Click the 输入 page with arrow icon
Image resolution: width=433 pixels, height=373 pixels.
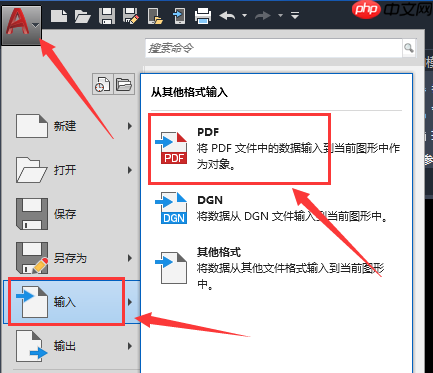tap(32, 302)
